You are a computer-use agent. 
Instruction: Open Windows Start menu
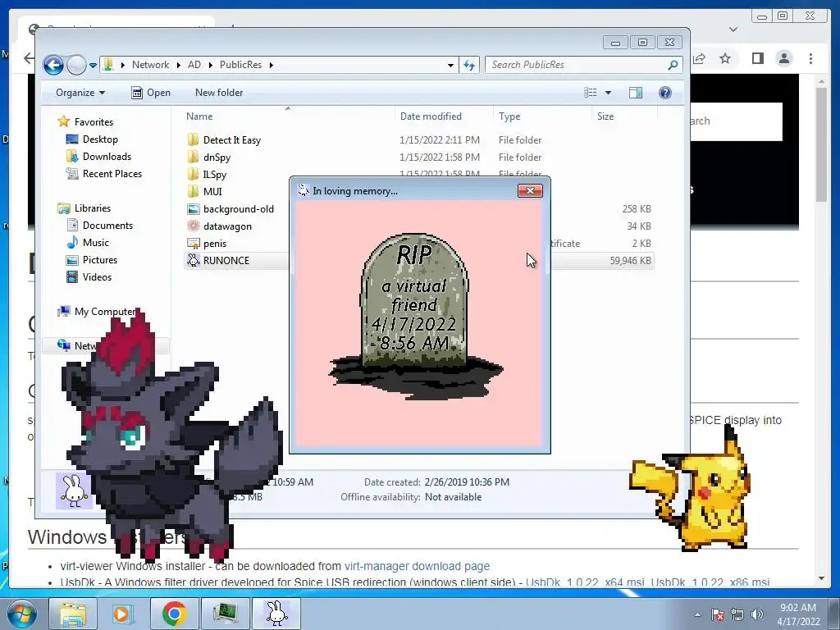pyautogui.click(x=21, y=614)
